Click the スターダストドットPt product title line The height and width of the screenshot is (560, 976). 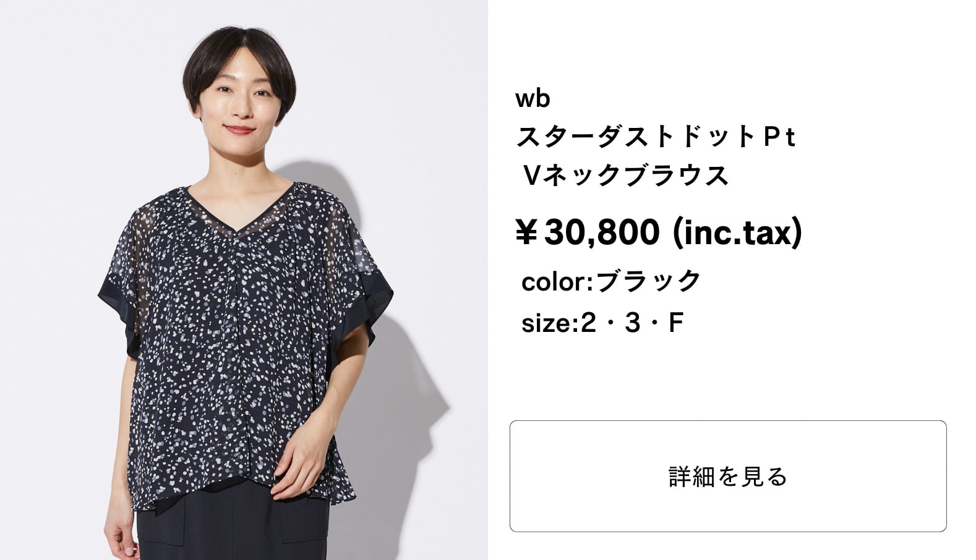[655, 137]
